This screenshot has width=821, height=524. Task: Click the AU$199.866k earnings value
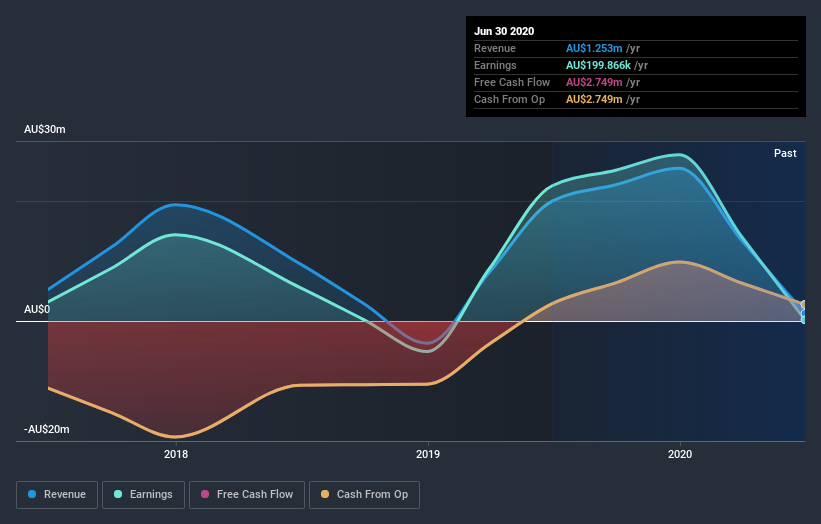[x=598, y=65]
